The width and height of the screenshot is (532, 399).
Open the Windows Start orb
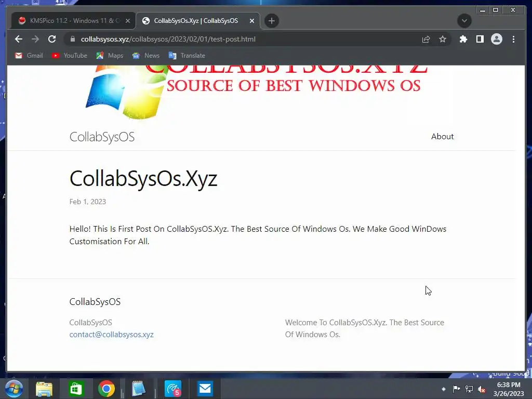pos(14,389)
